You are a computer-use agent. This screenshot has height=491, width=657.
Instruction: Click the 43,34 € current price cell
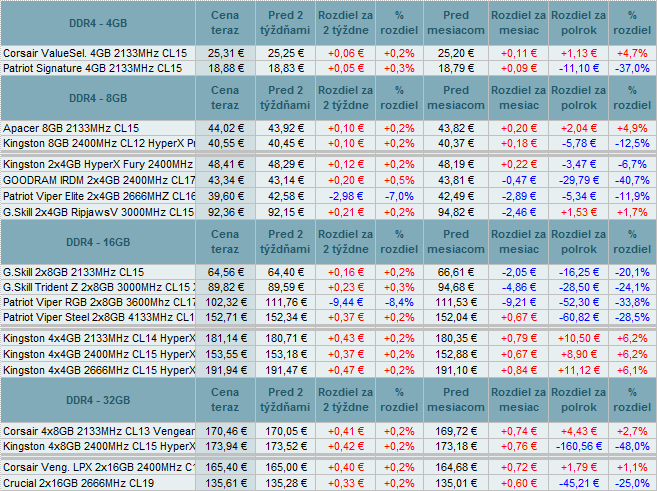pos(225,180)
